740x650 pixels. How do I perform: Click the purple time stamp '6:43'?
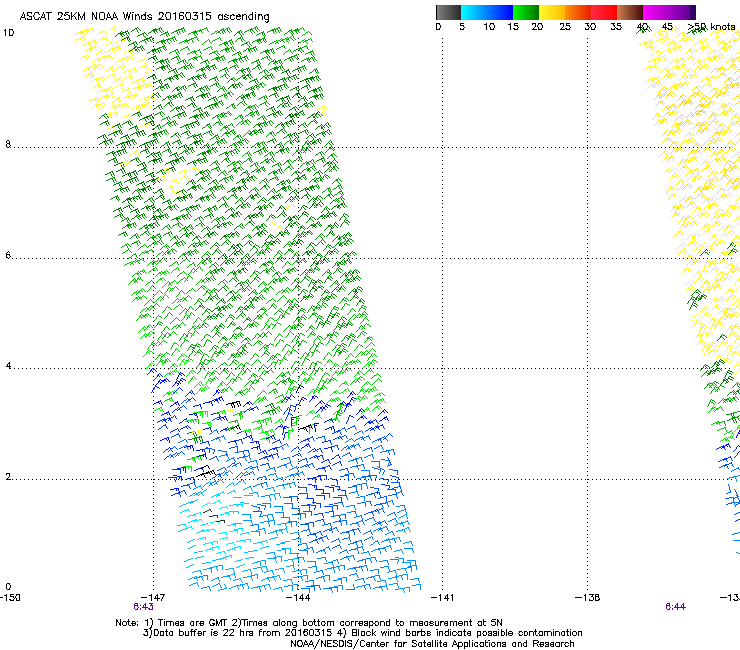click(143, 607)
